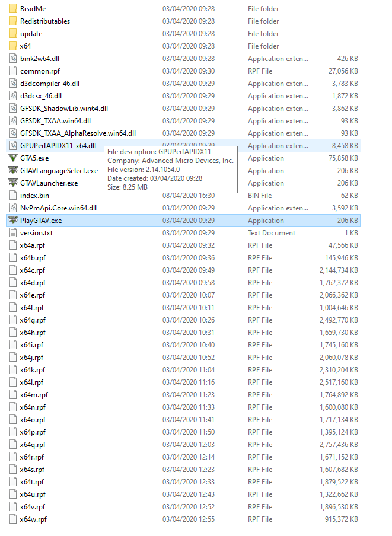Screen dimensions: 392x536
Task: Select the Redistributables folder name
Action: click(x=45, y=21)
